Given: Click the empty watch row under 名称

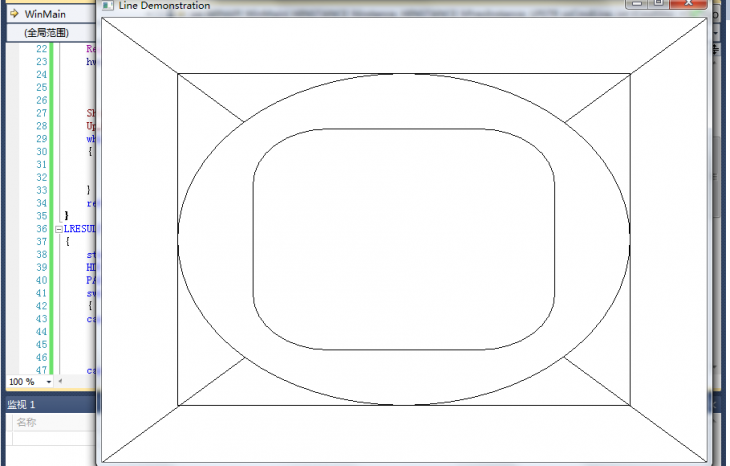Looking at the screenshot, I should tap(50, 438).
